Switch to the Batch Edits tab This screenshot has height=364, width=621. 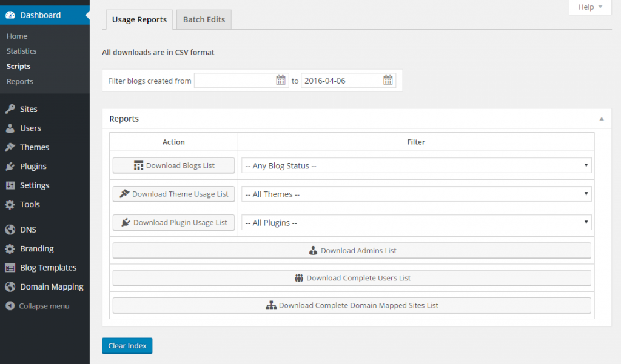(203, 19)
